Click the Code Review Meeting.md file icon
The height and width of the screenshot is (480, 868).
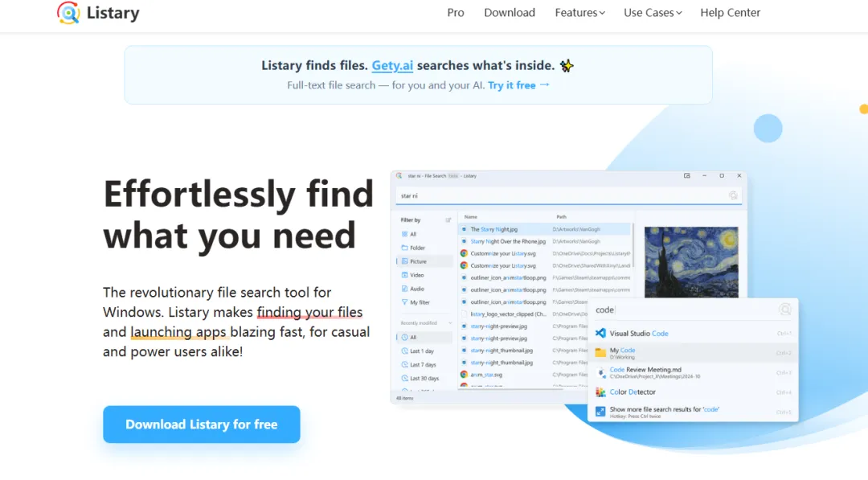pos(600,372)
